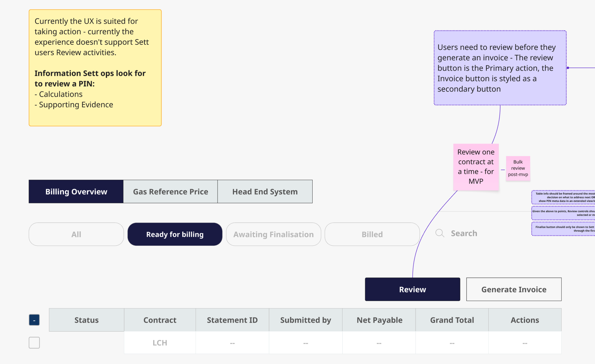
Task: Select the 'Given the above to points' note
Action: coord(563,213)
